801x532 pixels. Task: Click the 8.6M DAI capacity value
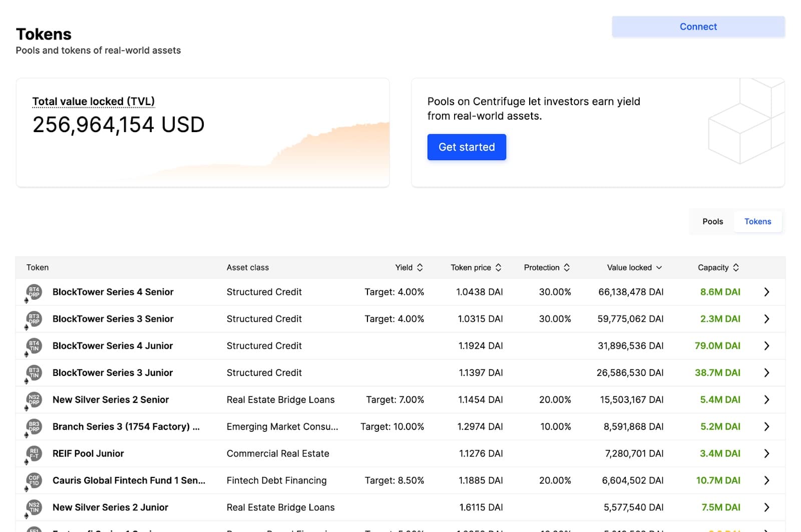[720, 292]
